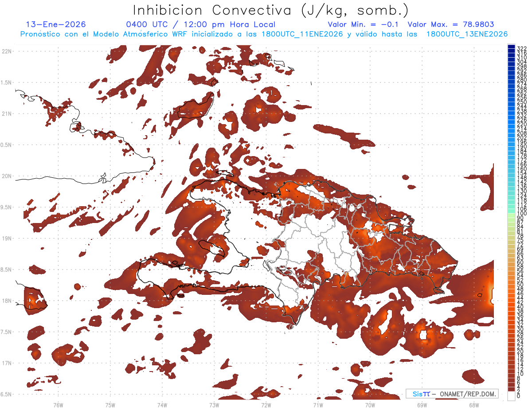532x411 pixels.
Task: Click the '19N' latitude label
Action: tap(7, 238)
